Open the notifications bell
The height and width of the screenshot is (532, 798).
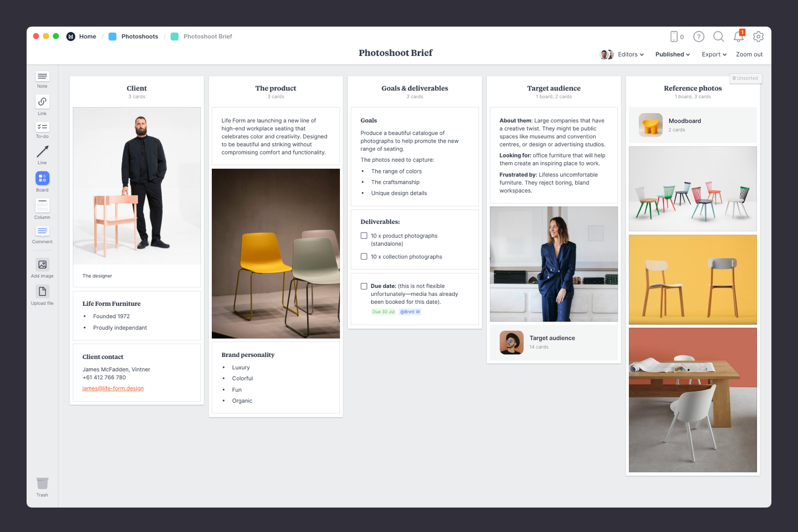pos(738,37)
